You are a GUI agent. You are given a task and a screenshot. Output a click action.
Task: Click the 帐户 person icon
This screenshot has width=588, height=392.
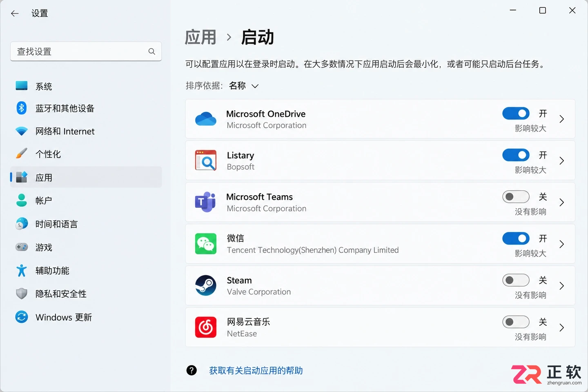pyautogui.click(x=22, y=200)
